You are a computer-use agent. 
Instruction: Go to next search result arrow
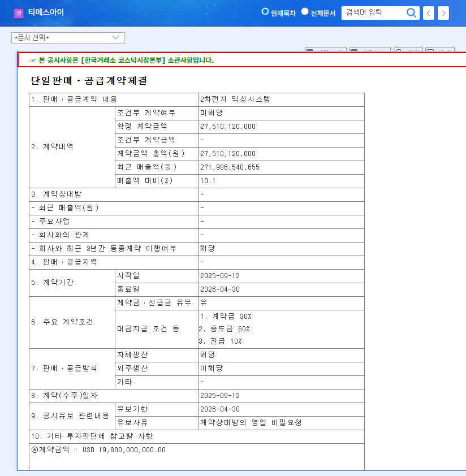443,13
